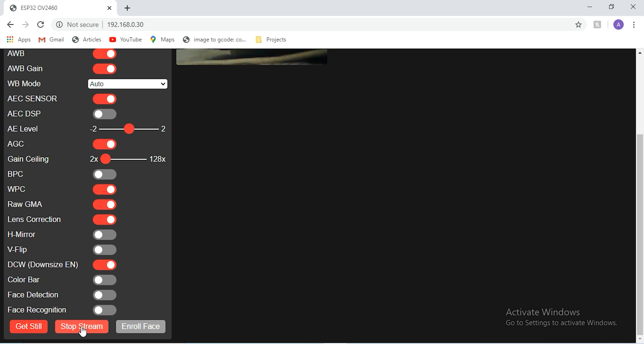Screen dimensions: 644x344
Task: Click the Not secure site info indicator
Action: pyautogui.click(x=77, y=24)
